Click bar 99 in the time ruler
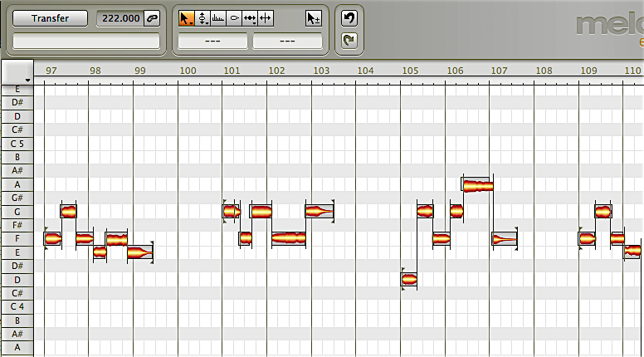644x357 pixels. (x=140, y=71)
